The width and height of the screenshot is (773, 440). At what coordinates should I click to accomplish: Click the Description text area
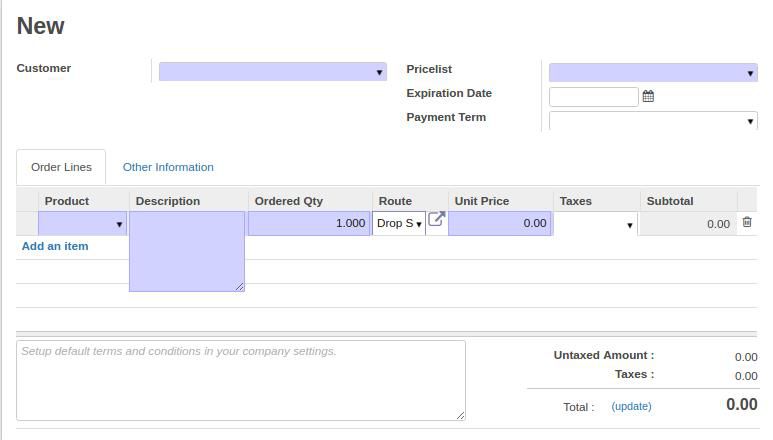[x=187, y=252]
